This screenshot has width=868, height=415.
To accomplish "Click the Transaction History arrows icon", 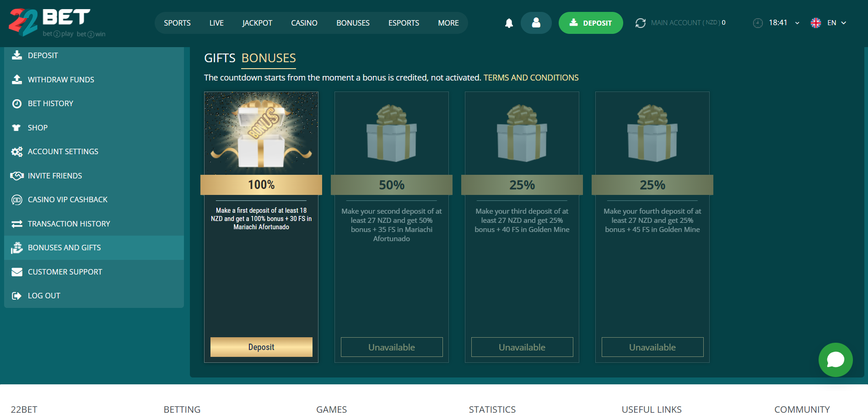I will [17, 224].
